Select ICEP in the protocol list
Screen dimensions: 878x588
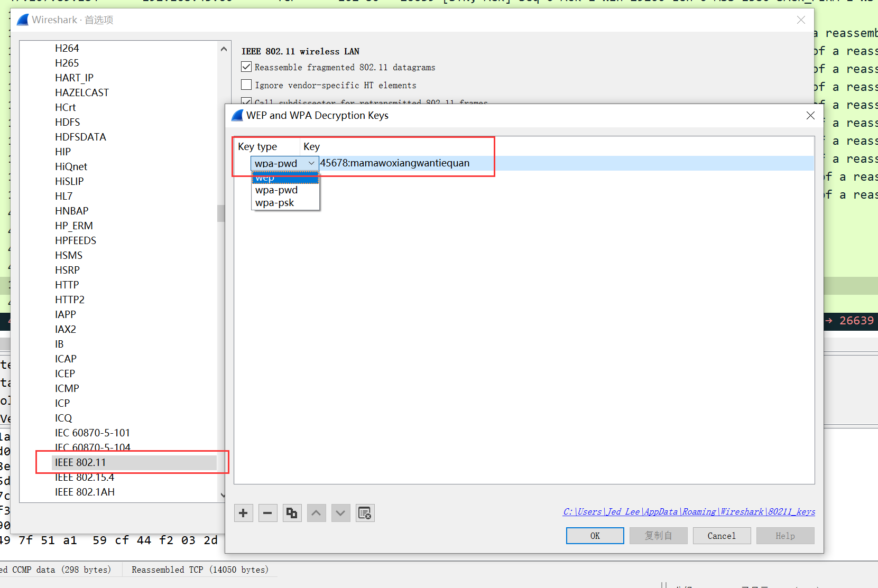pyautogui.click(x=65, y=374)
